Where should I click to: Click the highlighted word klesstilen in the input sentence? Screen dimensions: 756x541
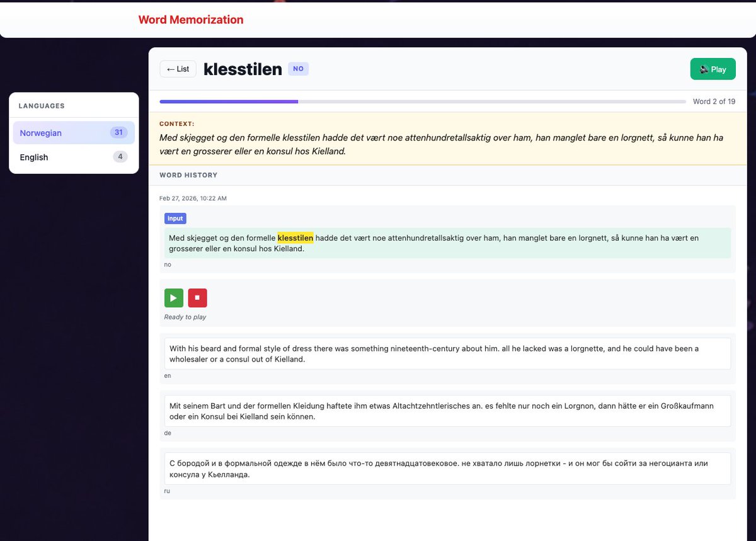(x=295, y=238)
